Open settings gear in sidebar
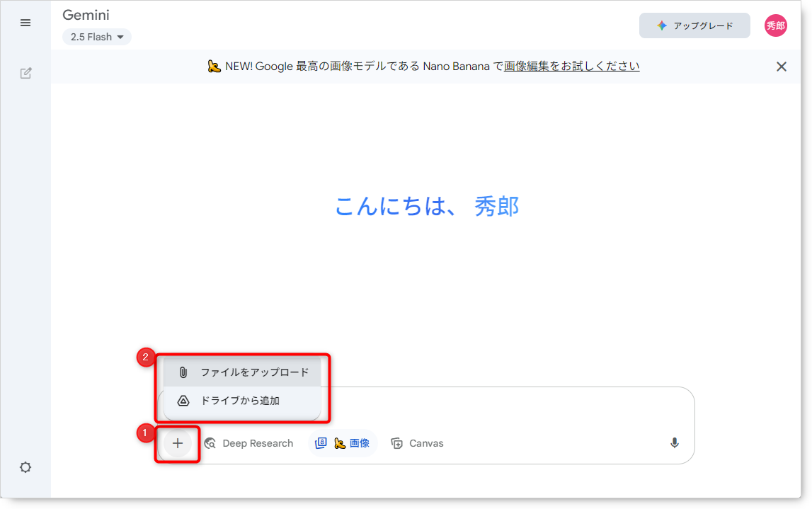Viewport: 812px width, 509px height. pos(25,467)
